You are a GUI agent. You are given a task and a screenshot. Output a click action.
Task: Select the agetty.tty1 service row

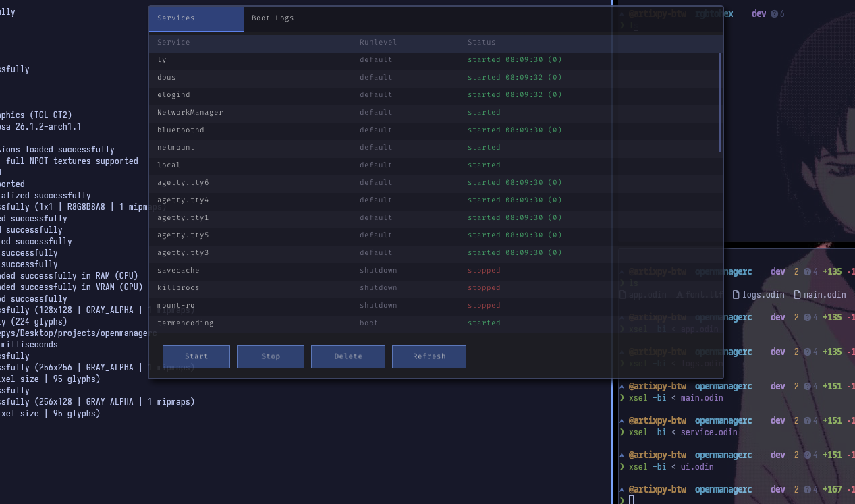[x=433, y=218]
